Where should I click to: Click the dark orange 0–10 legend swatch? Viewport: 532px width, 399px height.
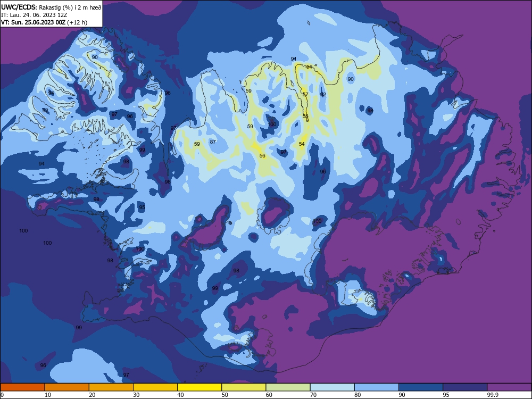pos(22,387)
